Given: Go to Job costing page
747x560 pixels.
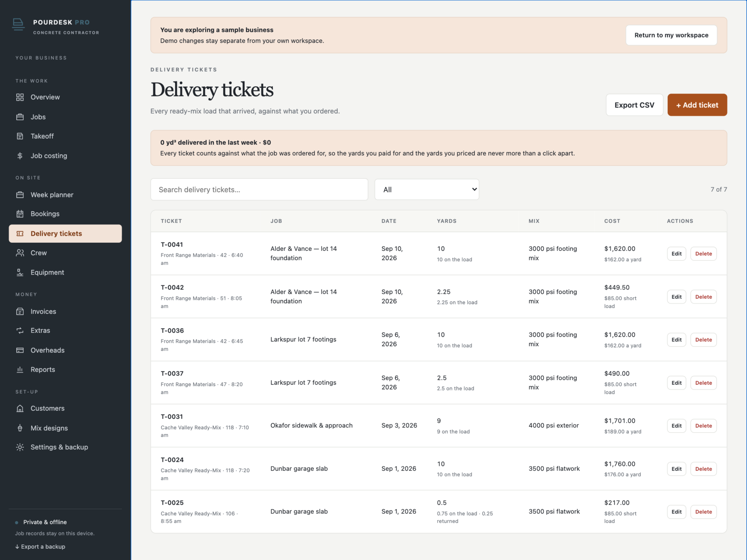Looking at the screenshot, I should coord(65,156).
